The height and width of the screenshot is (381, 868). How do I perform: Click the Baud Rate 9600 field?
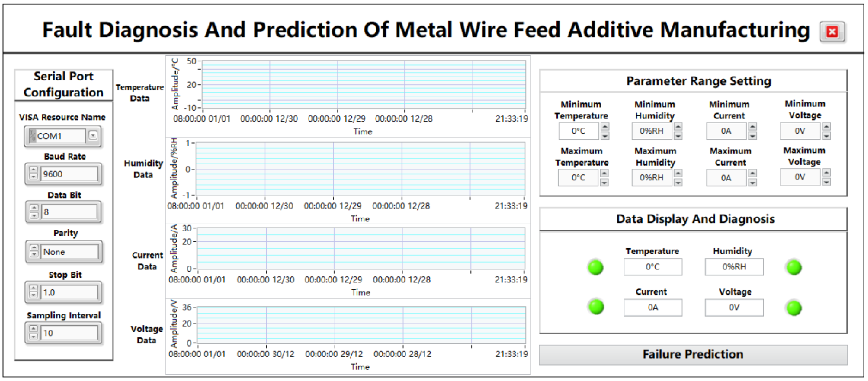[69, 174]
